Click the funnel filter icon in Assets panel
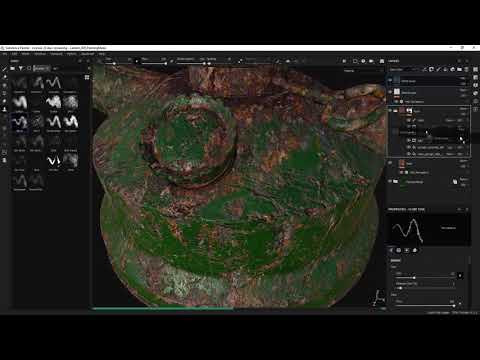Screen dimensions: 480x360 click(x=21, y=68)
